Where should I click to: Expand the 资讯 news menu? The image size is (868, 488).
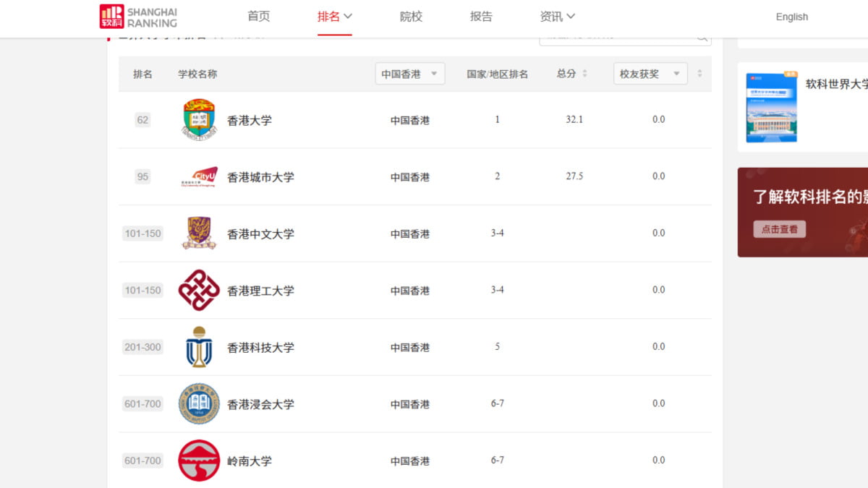[x=557, y=17]
